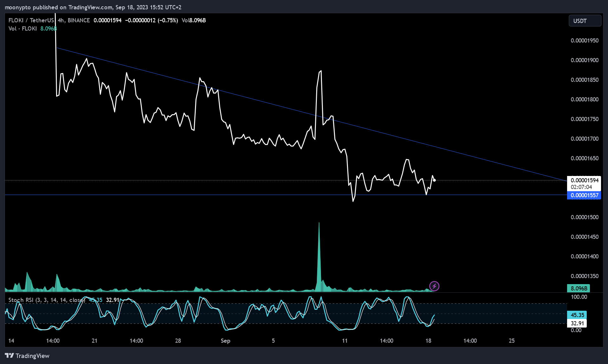Screen dimensions: 608x364
Task: Click the 32.91 Stoch RSI value label
Action: [577, 323]
